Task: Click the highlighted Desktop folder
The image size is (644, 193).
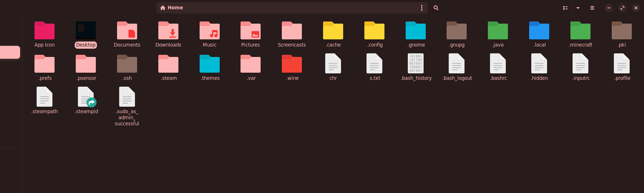Action: (86, 31)
